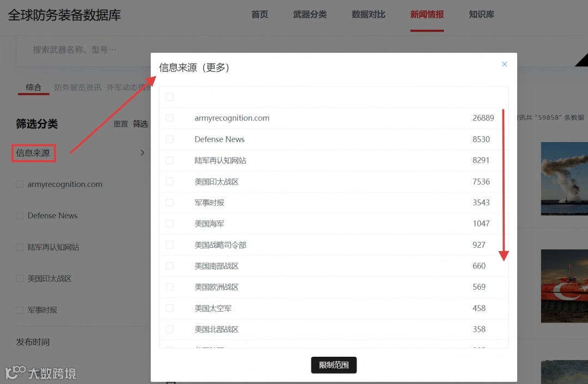Close the 信息来源 dialog with the X
The image size is (588, 384).
pos(504,64)
